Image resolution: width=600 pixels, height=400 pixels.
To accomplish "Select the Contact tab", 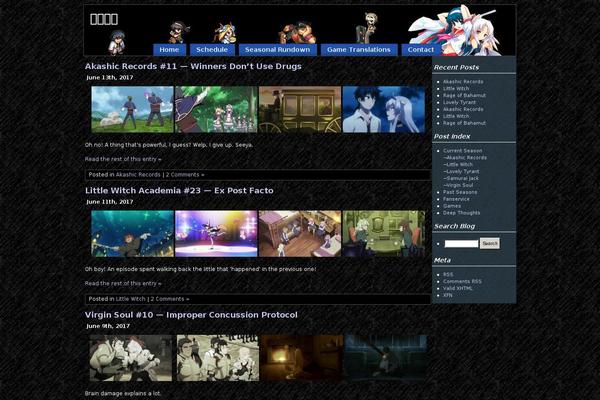I will (421, 50).
